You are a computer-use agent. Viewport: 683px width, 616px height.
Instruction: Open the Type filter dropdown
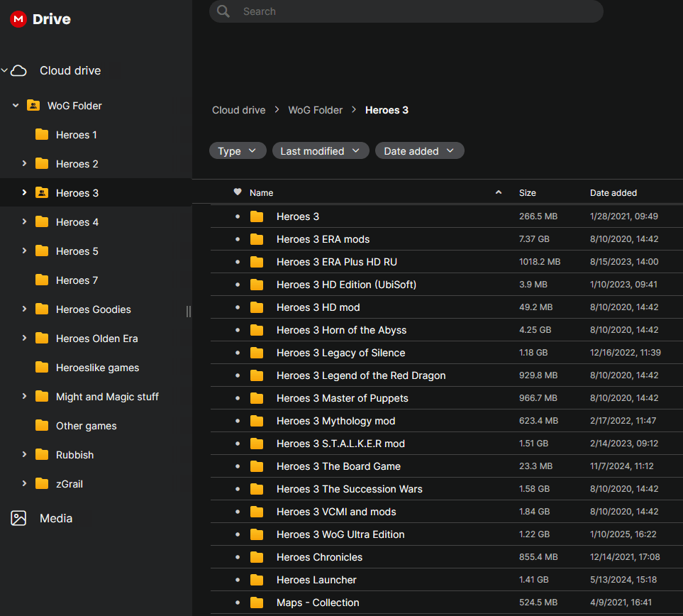(x=238, y=151)
